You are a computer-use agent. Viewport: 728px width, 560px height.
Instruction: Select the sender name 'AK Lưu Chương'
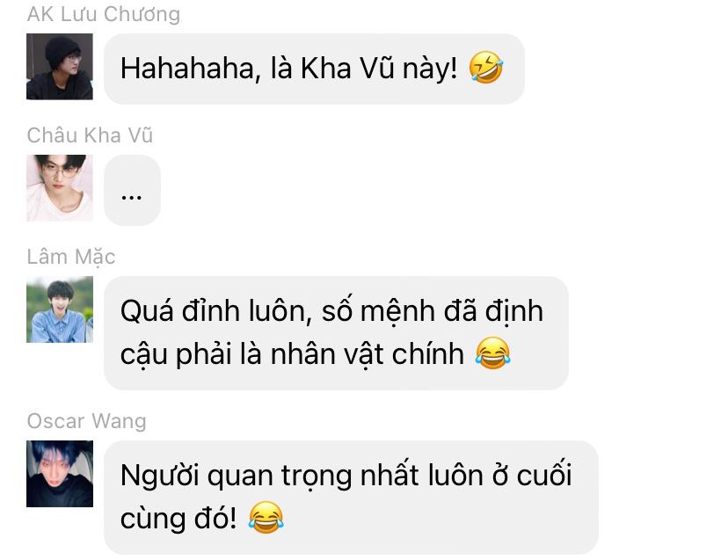tap(104, 14)
